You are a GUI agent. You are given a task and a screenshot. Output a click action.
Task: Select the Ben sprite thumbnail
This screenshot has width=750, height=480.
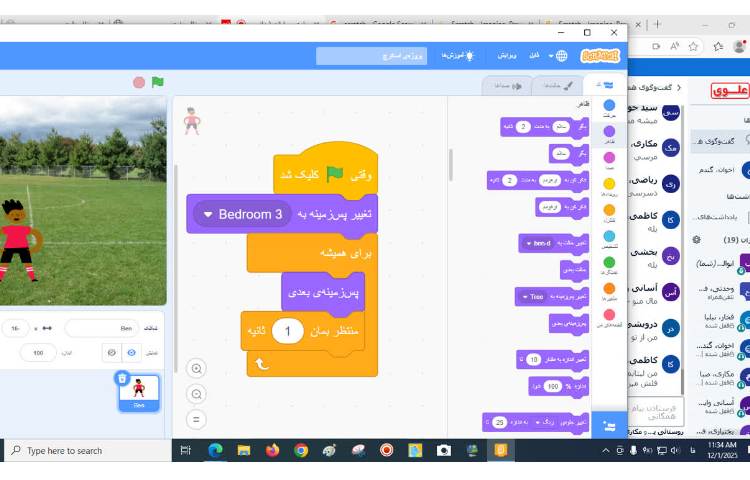coord(139,392)
